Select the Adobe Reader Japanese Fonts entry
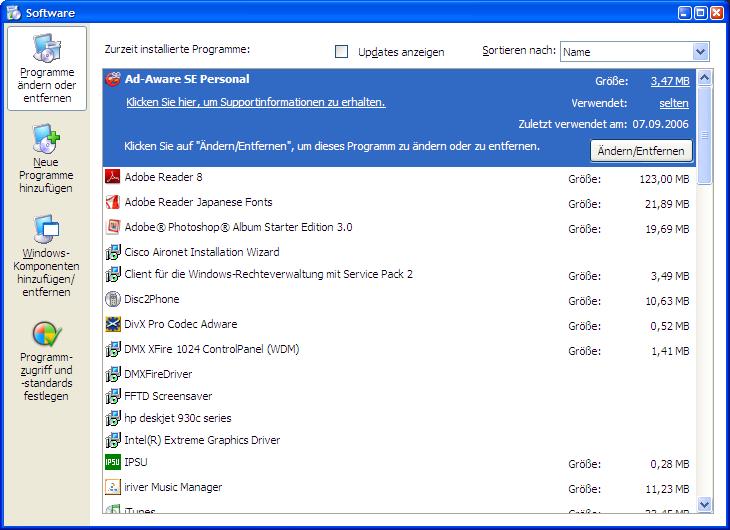Screen dimensions: 730x530 click(198, 202)
